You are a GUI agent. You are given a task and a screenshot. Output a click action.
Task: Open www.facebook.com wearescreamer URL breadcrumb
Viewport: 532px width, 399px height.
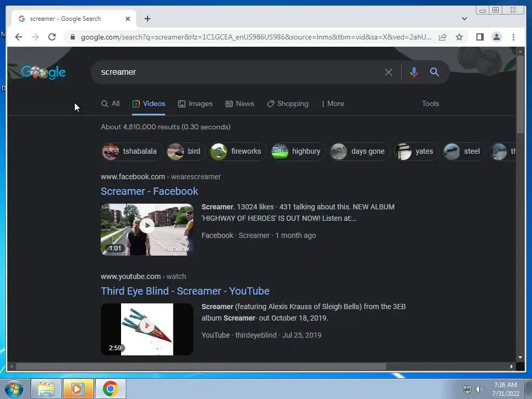coord(161,177)
